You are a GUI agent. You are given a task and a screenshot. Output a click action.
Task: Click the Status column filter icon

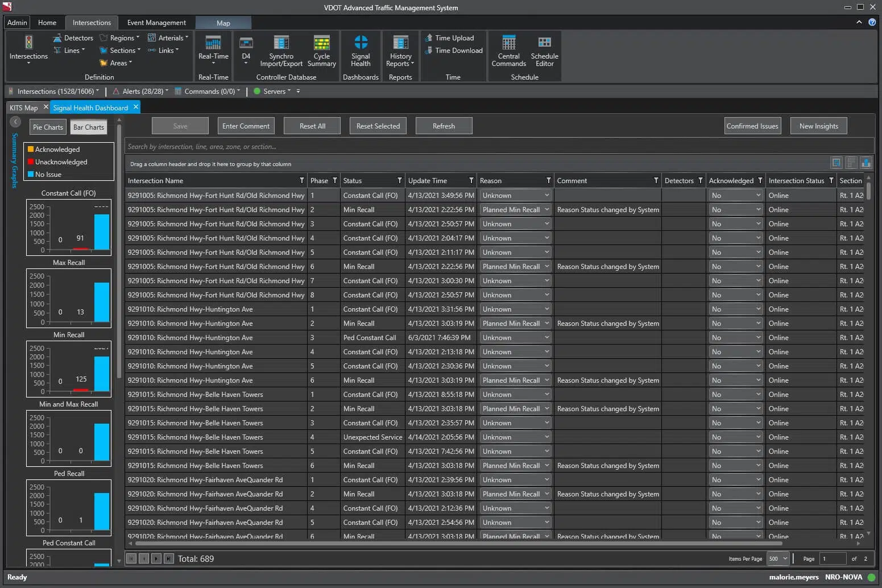pyautogui.click(x=400, y=181)
